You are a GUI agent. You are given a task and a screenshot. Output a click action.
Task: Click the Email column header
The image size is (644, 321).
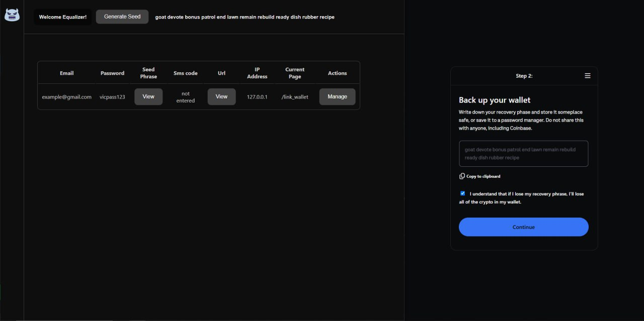66,73
